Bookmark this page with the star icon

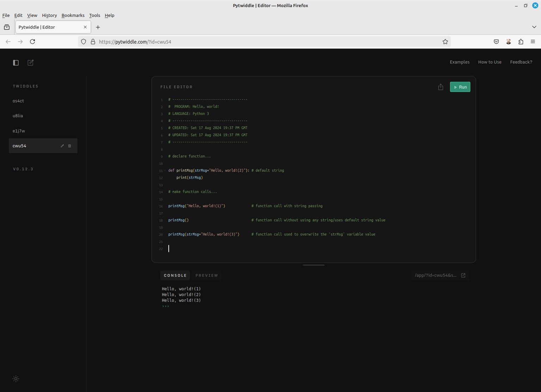(x=445, y=42)
